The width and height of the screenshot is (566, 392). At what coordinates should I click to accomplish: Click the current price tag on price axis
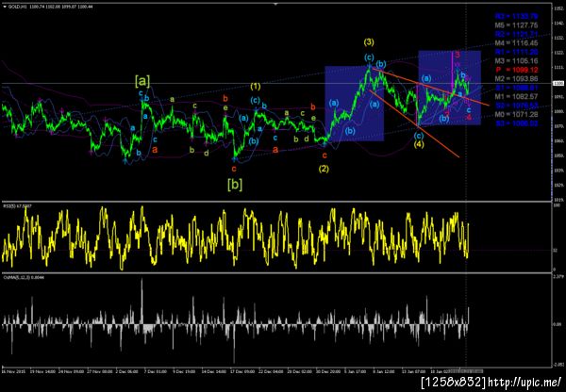(x=557, y=83)
